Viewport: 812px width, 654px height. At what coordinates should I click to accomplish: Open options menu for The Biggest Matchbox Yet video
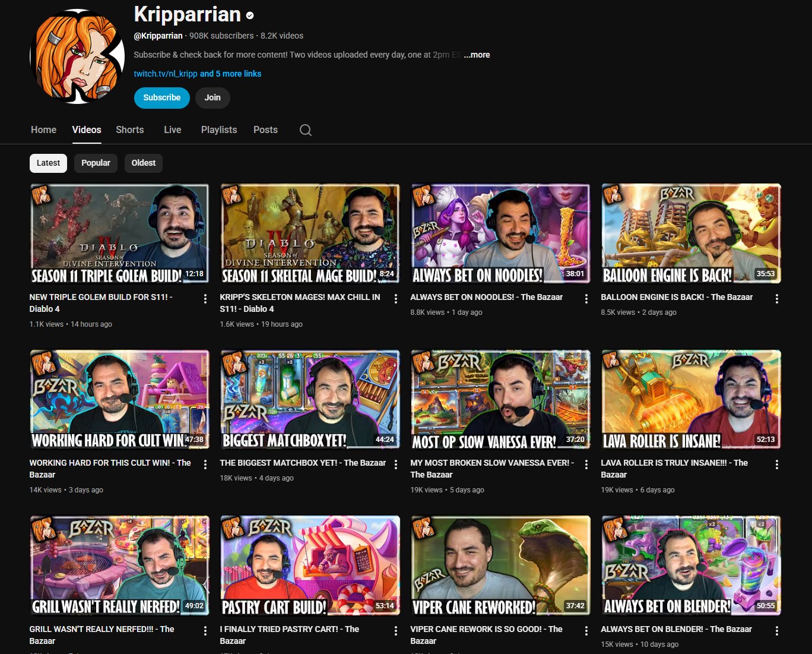(x=396, y=465)
